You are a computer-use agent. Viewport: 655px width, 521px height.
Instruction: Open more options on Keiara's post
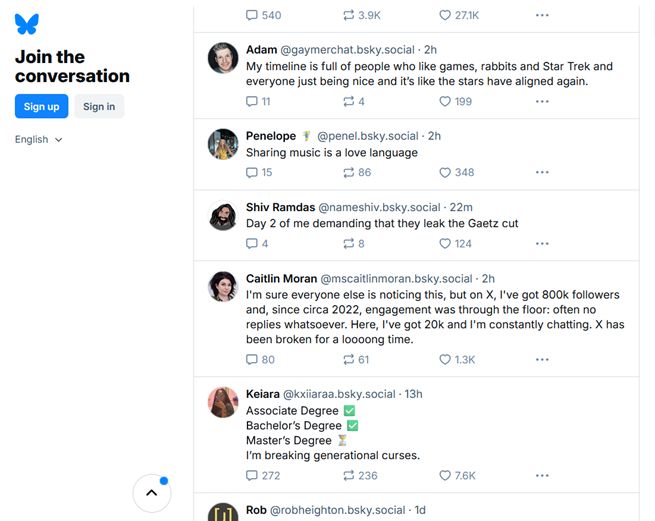542,475
